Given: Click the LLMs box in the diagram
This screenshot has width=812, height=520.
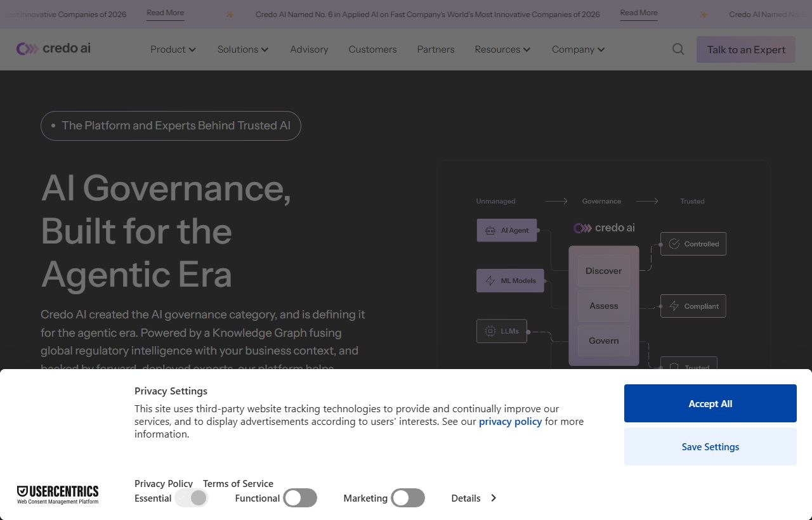Looking at the screenshot, I should point(502,331).
